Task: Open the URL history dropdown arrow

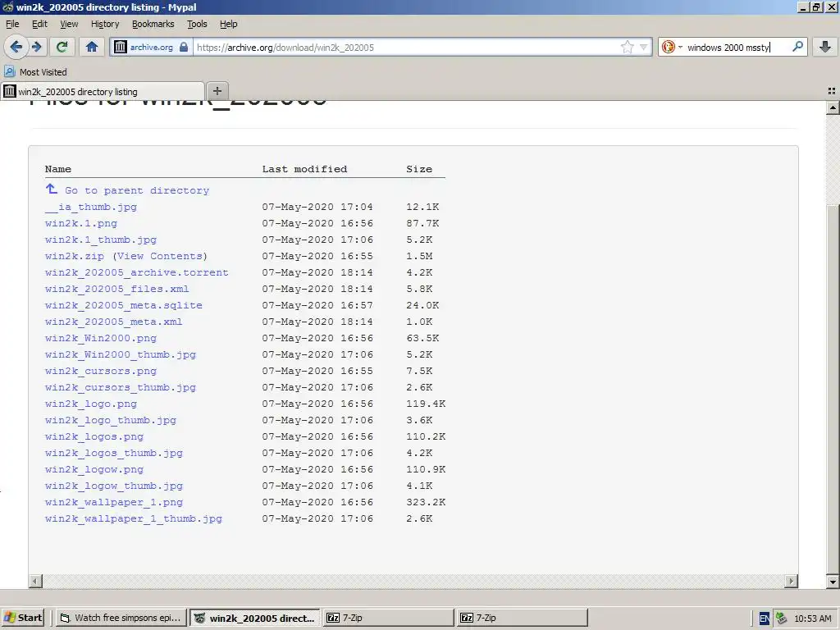Action: 644,47
